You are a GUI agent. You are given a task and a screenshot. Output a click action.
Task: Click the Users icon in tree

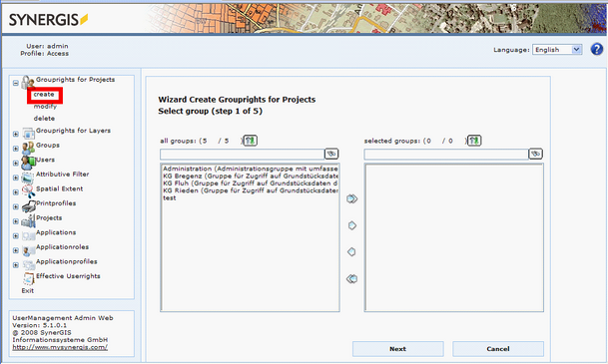click(x=28, y=163)
